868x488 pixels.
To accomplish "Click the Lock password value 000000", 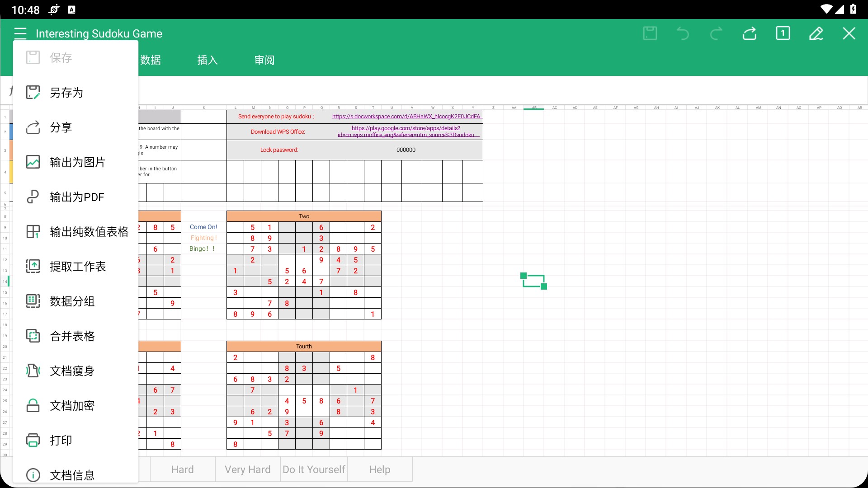I will coord(406,150).
